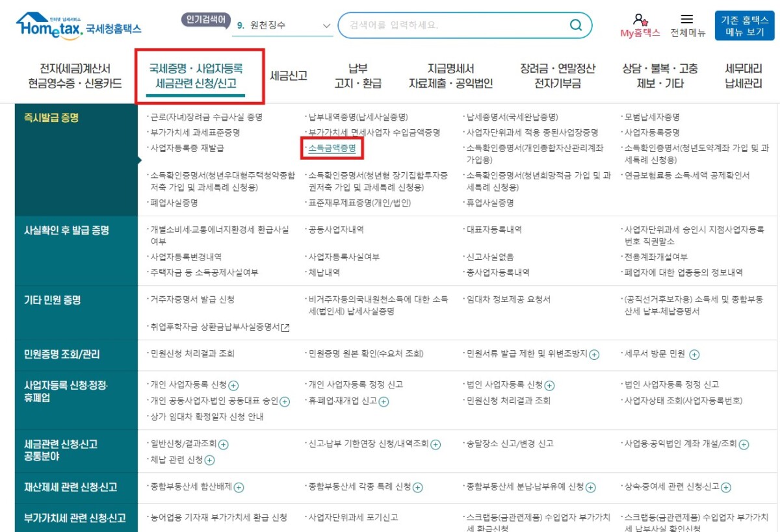
Task: Click external link icon by 취업후학자금 상환금납부사실증명서
Action: 285,327
